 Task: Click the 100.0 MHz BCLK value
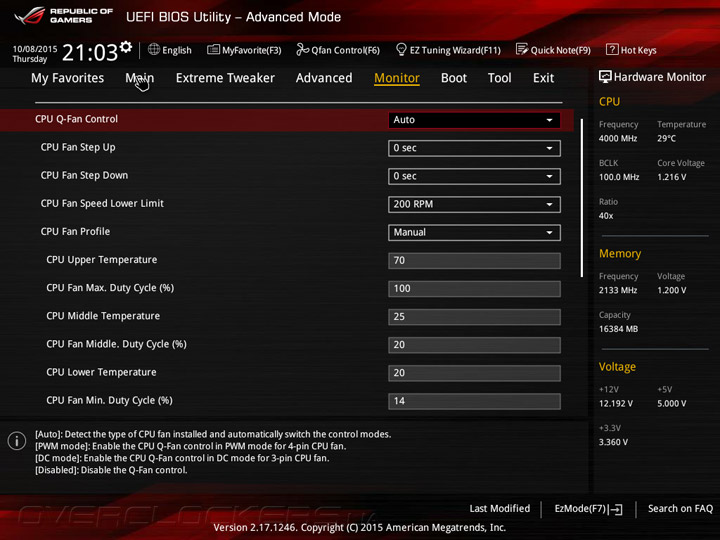click(x=619, y=177)
